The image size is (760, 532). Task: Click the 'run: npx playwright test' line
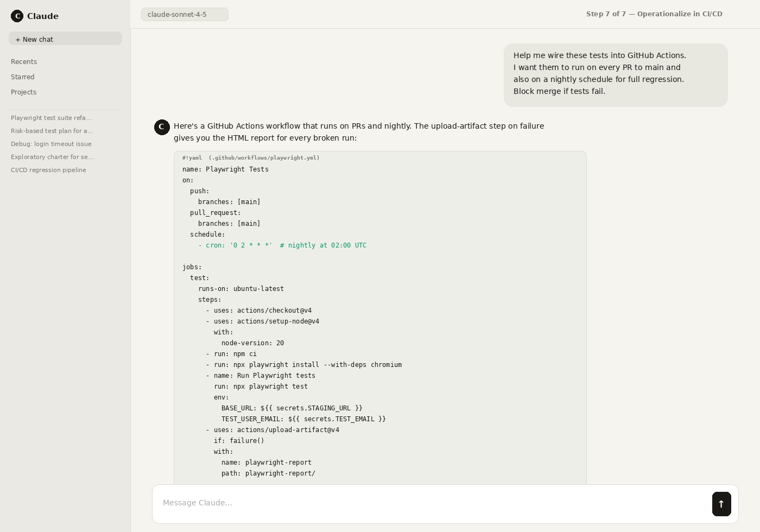click(261, 387)
